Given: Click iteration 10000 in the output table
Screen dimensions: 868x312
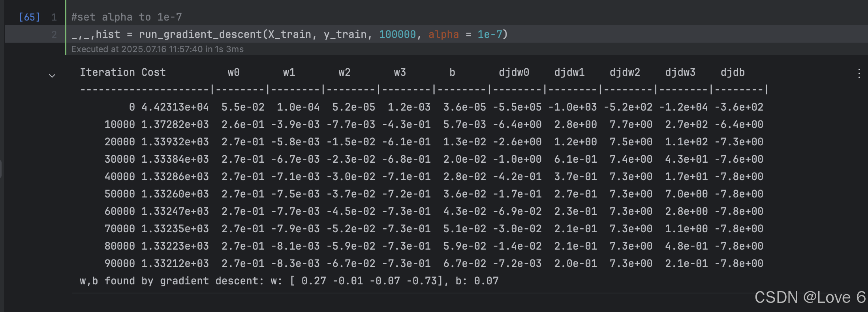Looking at the screenshot, I should [120, 124].
